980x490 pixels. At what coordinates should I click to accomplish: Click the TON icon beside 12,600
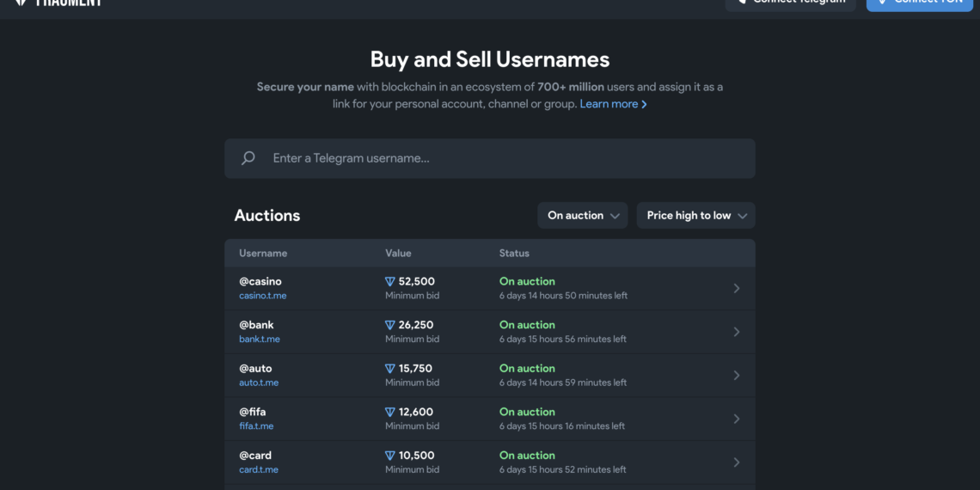(390, 412)
